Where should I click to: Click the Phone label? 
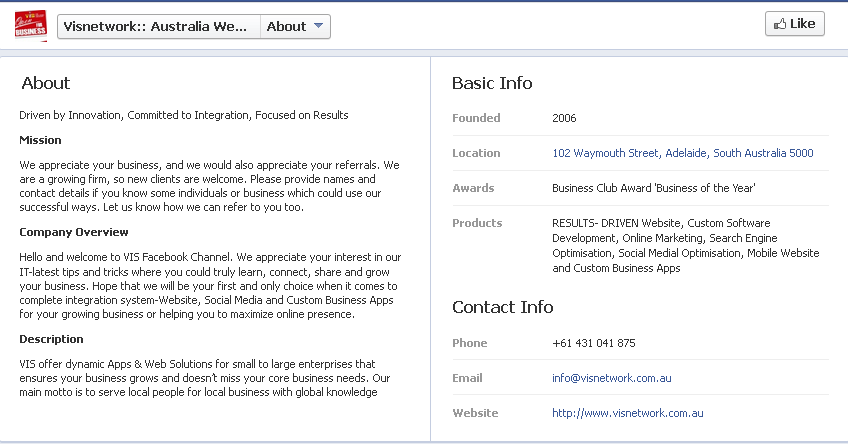click(469, 343)
